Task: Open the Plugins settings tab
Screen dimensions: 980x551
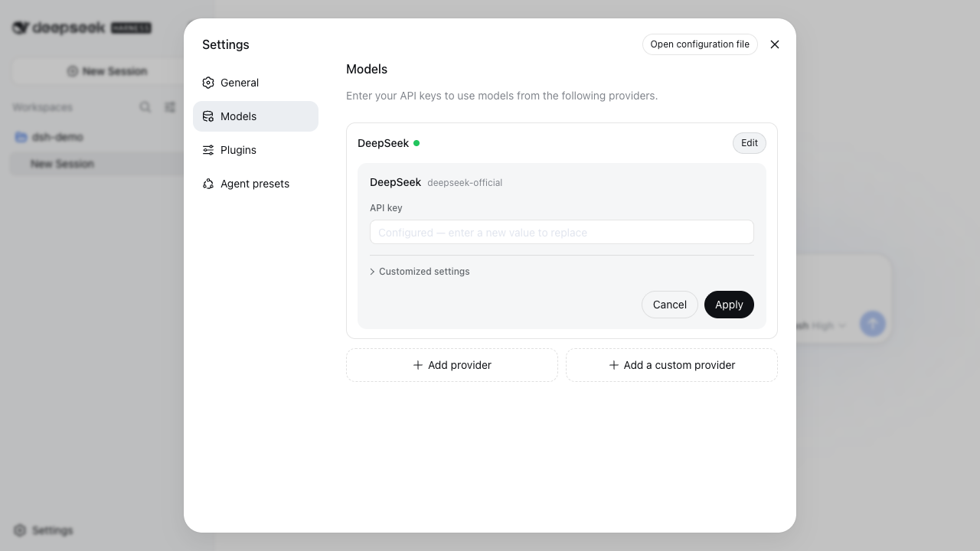Action: pos(256,150)
